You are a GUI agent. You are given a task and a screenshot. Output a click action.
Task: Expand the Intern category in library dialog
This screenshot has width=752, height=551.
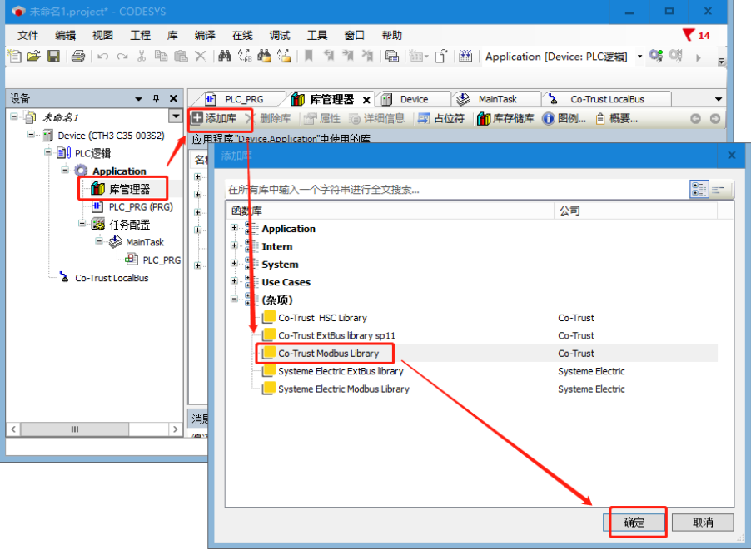(234, 246)
